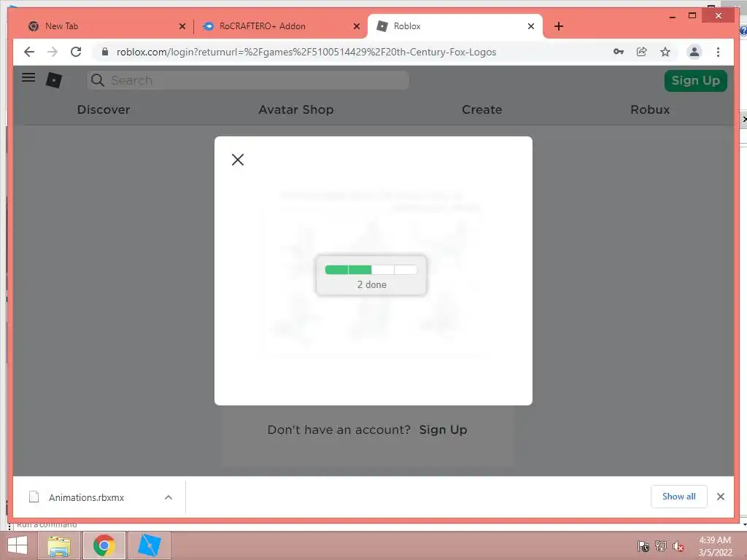The width and height of the screenshot is (747, 560).
Task: Open Chrome's three-dot menu
Action: 718,52
